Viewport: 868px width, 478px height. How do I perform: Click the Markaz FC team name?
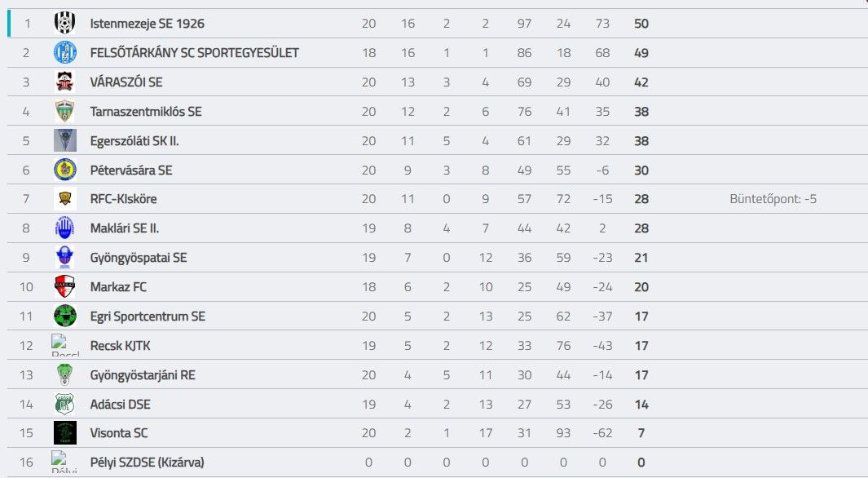tap(118, 287)
